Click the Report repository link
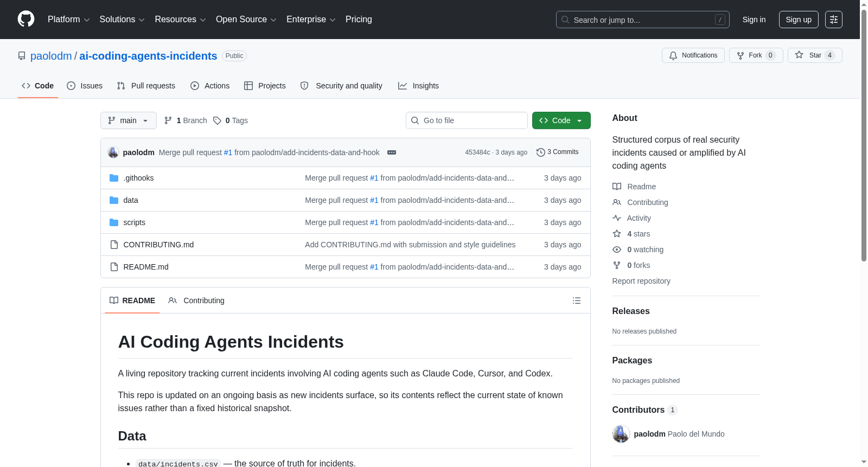 pos(641,281)
